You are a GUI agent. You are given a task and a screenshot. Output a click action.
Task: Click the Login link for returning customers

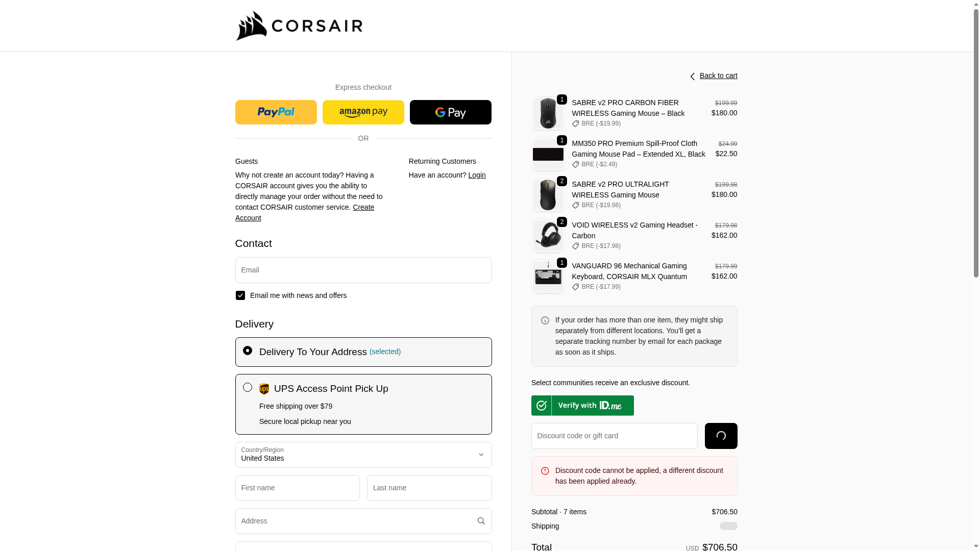(x=477, y=175)
